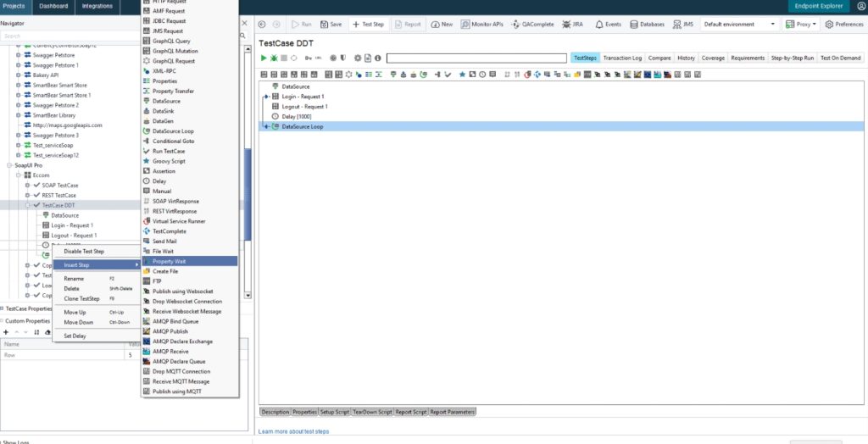Select Logout - Request 1 in TestSteps list

click(x=304, y=106)
